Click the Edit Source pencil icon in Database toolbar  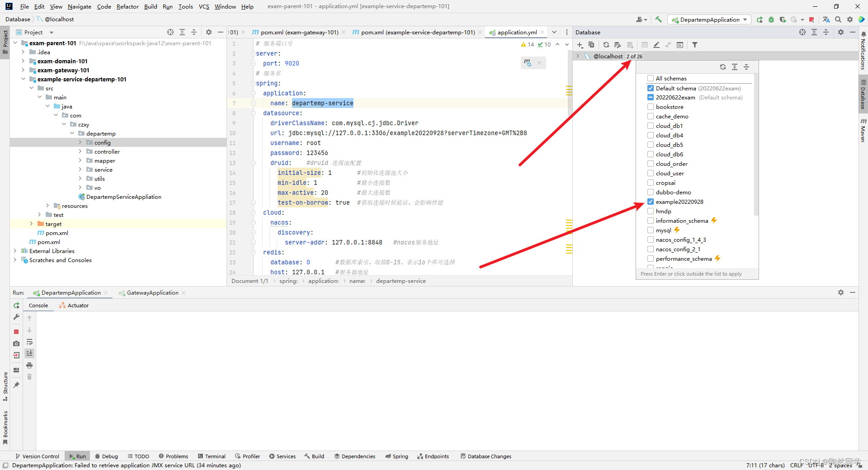(656, 45)
